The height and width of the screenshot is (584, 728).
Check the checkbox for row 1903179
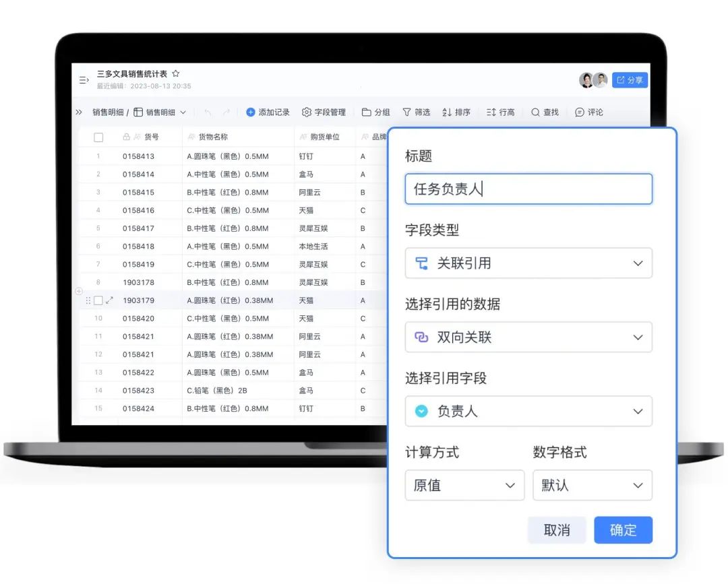click(x=98, y=300)
